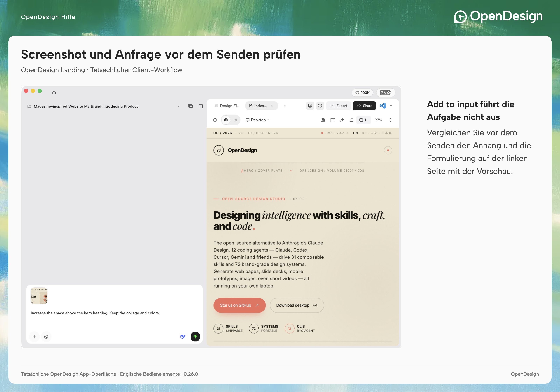Switch to eye preview mode
The image size is (560, 392).
[226, 120]
